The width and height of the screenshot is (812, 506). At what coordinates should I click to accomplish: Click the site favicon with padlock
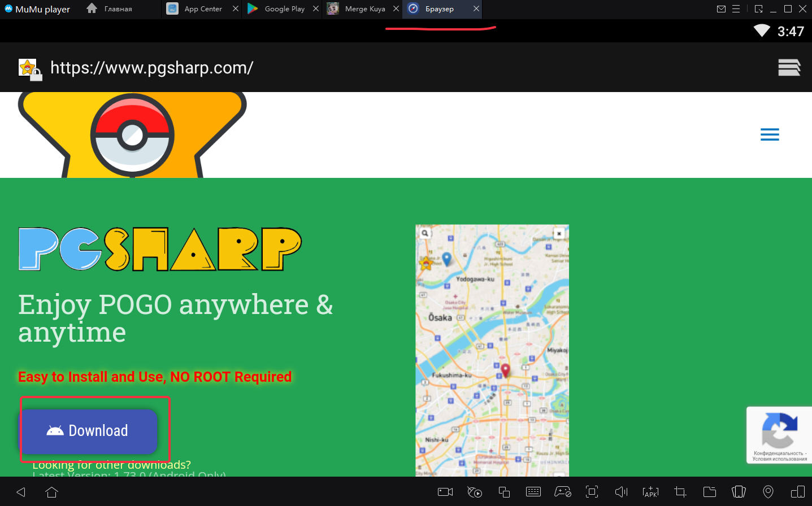(30, 69)
